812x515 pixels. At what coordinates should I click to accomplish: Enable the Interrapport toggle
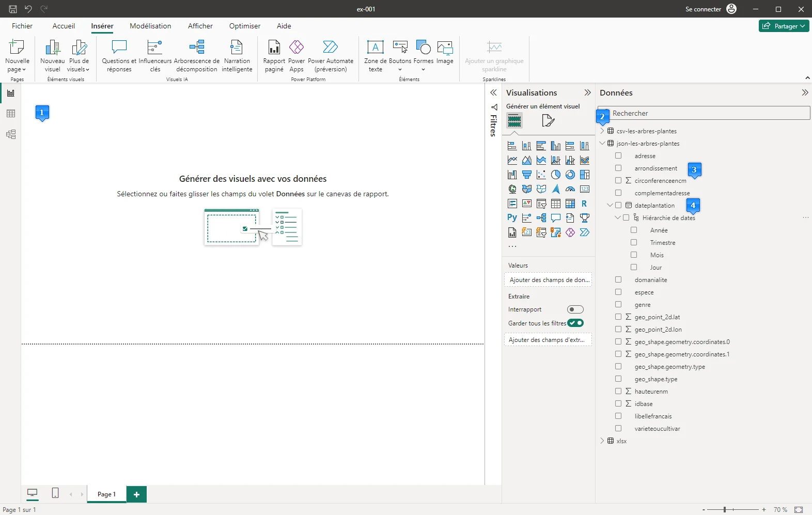575,309
